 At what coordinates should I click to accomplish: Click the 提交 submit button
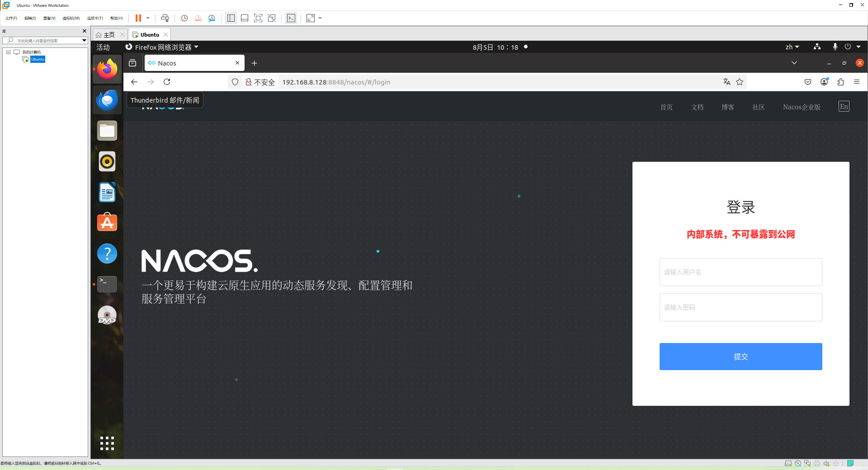(x=741, y=357)
